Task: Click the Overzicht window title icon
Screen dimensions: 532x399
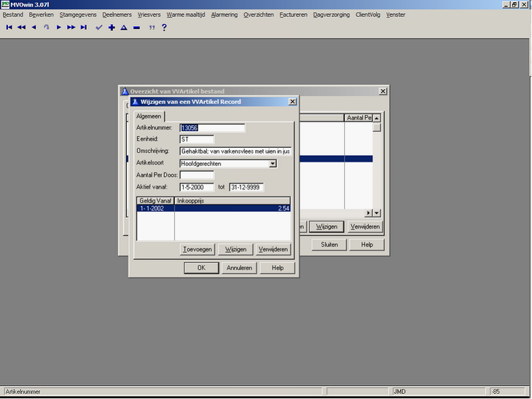Action: click(x=125, y=91)
